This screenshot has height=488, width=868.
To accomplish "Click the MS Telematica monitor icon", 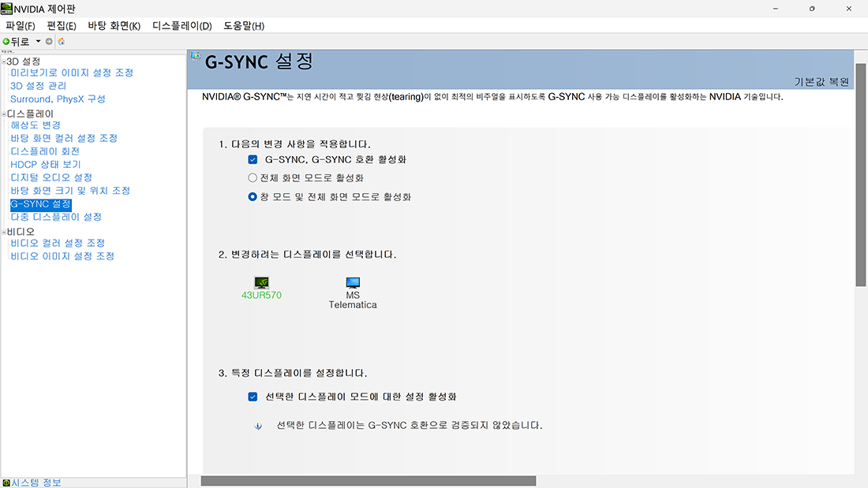I will (x=353, y=283).
